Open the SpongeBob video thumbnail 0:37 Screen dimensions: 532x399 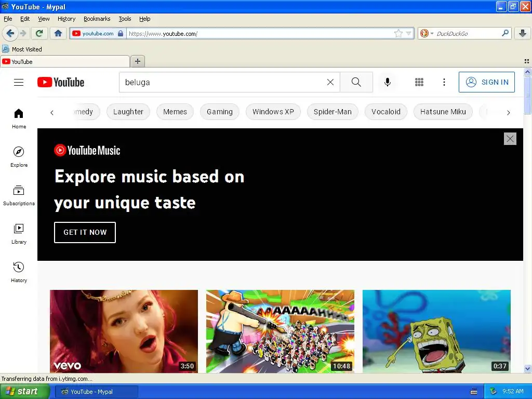pos(436,331)
